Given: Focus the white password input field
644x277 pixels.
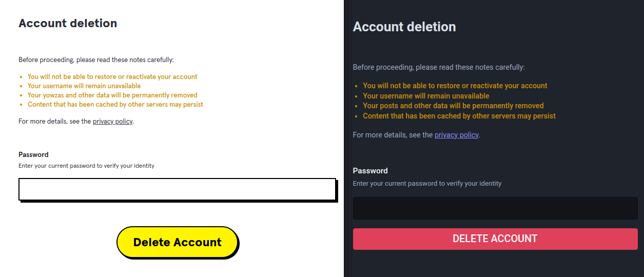Looking at the screenshot, I should point(177,189).
